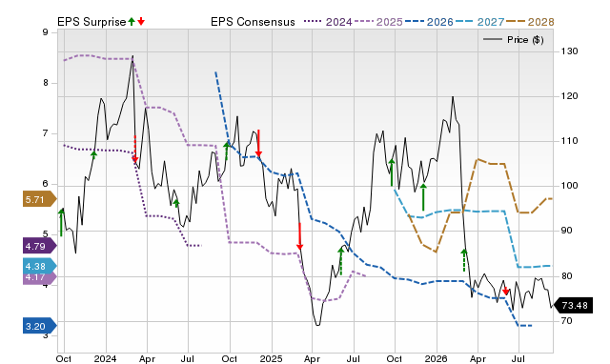
Task: Click the 120 label on the price axis
Action: click(x=569, y=96)
